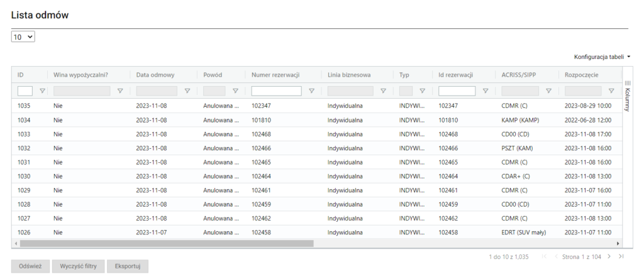Click filter icon for Numer rezerwacji
Viewport: 644px width, 279px height.
pyautogui.click(x=311, y=91)
